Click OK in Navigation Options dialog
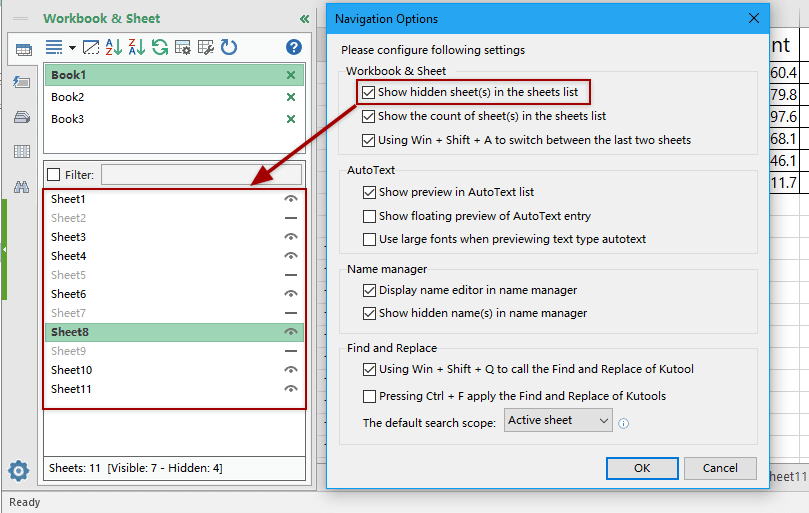809x513 pixels. click(x=642, y=468)
